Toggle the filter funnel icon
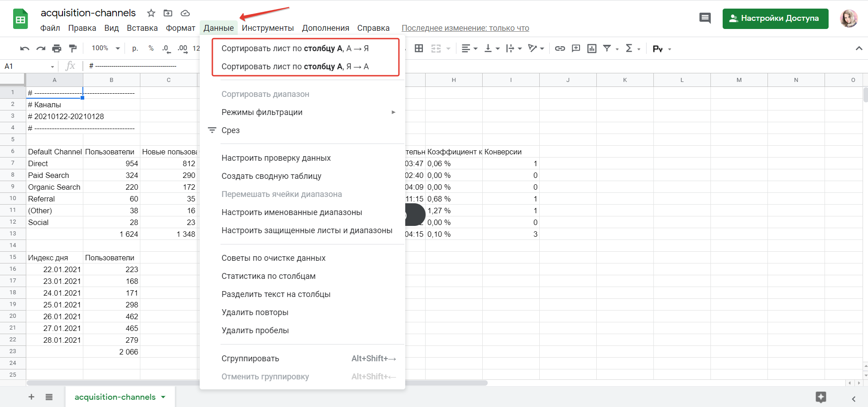This screenshot has width=868, height=407. point(607,48)
